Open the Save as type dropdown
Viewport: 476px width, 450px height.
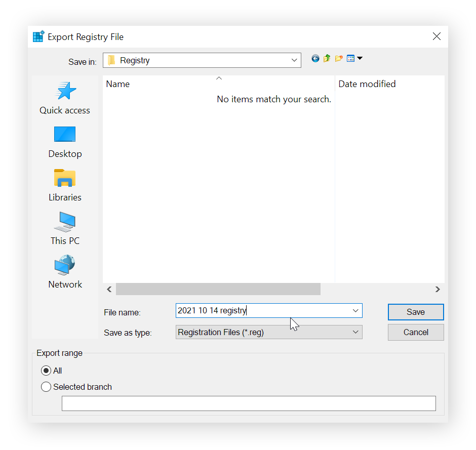tap(356, 332)
